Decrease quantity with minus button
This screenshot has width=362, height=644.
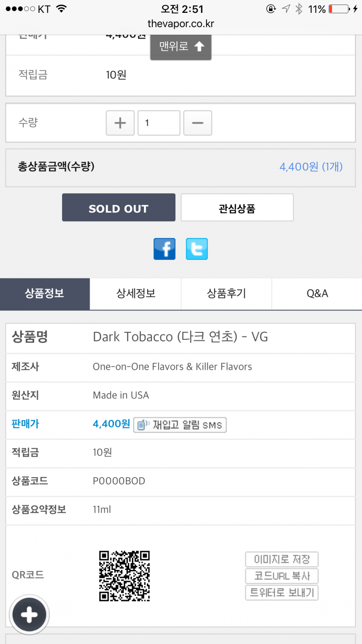point(197,123)
